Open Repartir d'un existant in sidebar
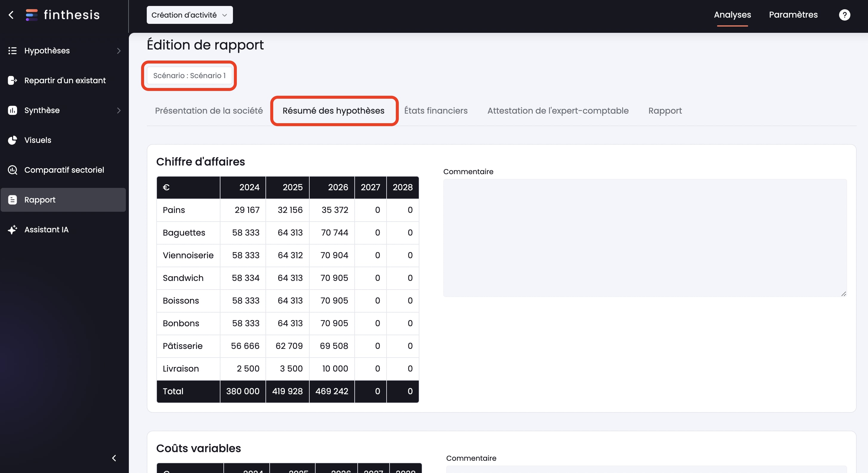 click(x=63, y=80)
